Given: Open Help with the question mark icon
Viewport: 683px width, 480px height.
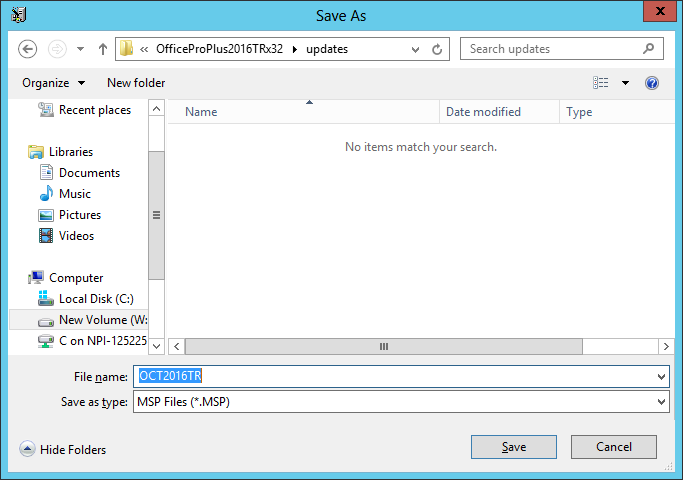Looking at the screenshot, I should [x=652, y=83].
